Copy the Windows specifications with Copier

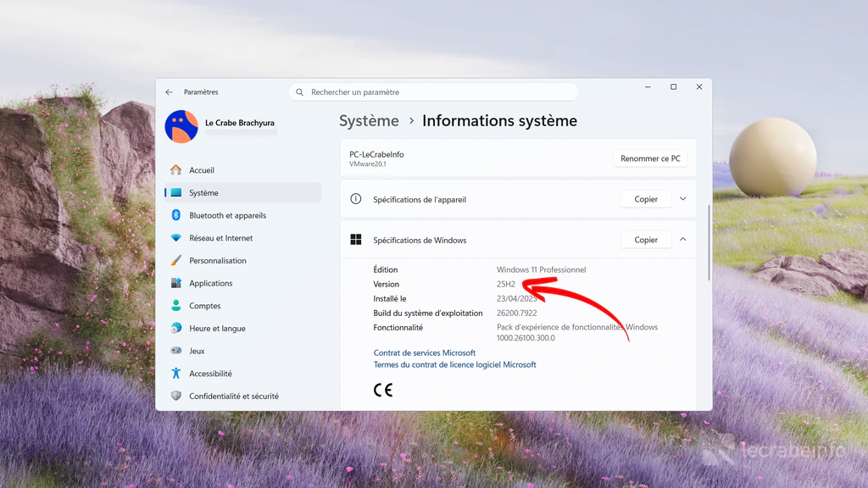click(x=646, y=240)
